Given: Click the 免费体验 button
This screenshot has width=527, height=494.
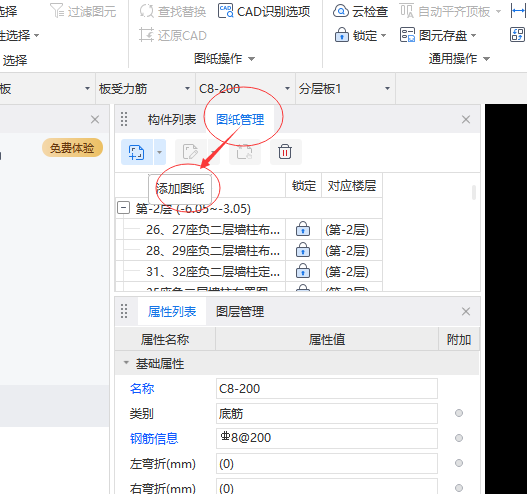Looking at the screenshot, I should [72, 148].
